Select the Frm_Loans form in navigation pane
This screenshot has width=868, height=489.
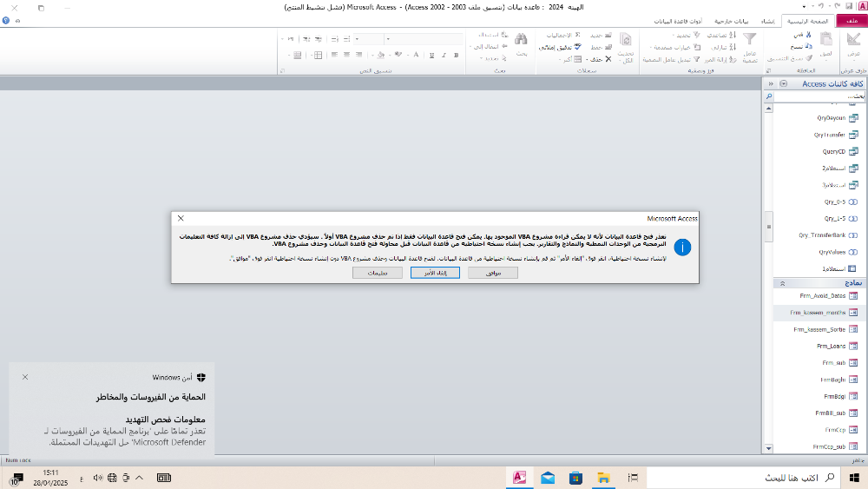pyautogui.click(x=831, y=346)
